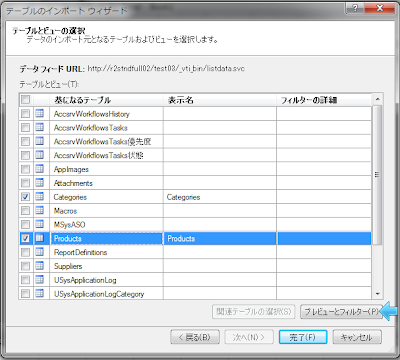Click table icon for AccsrvWorkflowsHistory row
This screenshot has height=360, width=400.
[x=40, y=114]
